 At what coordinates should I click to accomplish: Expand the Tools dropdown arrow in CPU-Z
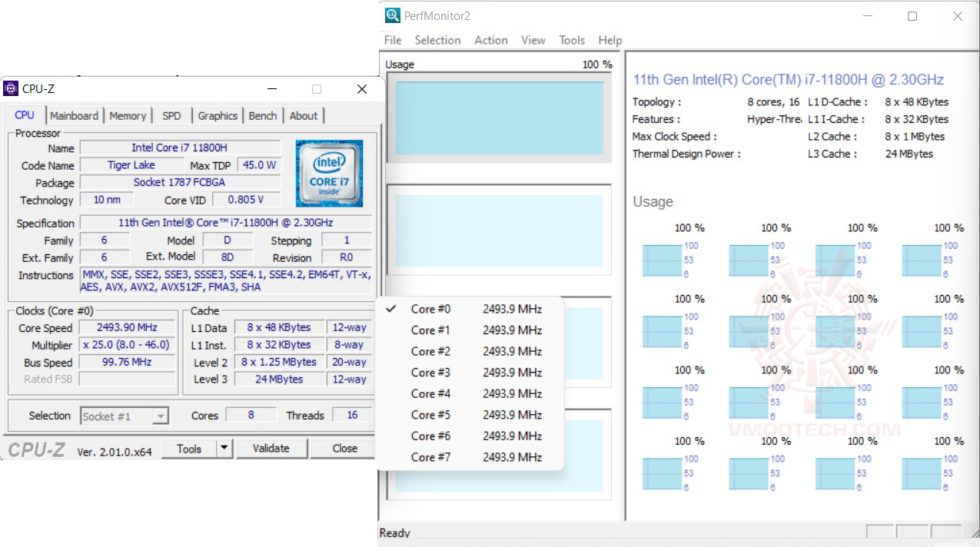pos(224,449)
